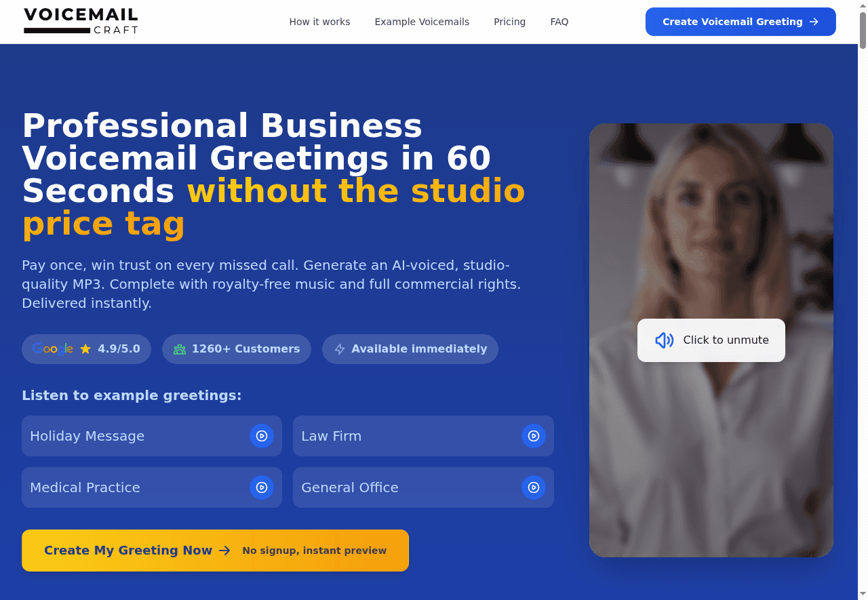The height and width of the screenshot is (600, 868).
Task: Click the Available immediately badge
Action: pos(410,349)
